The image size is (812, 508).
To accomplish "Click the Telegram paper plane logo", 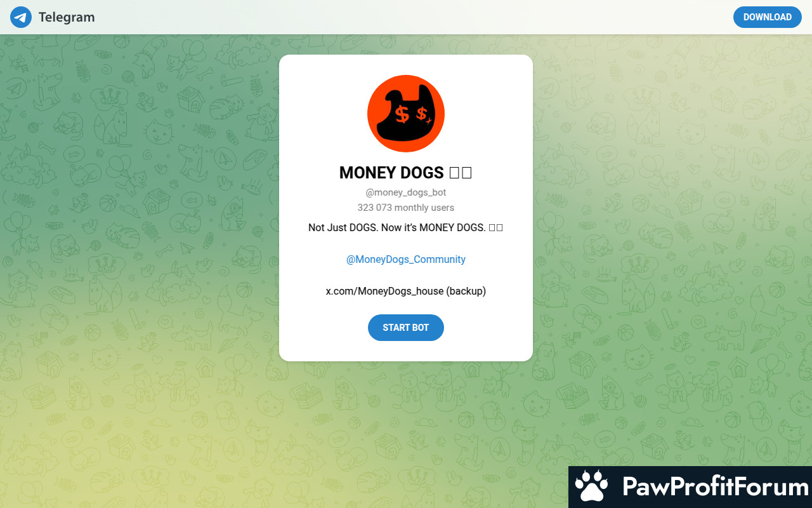I will (x=21, y=17).
